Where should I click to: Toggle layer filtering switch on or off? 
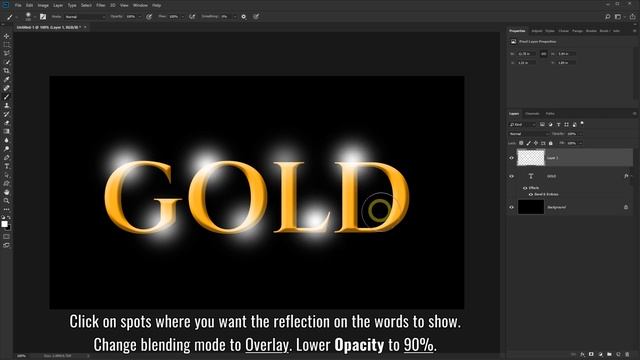click(x=582, y=123)
